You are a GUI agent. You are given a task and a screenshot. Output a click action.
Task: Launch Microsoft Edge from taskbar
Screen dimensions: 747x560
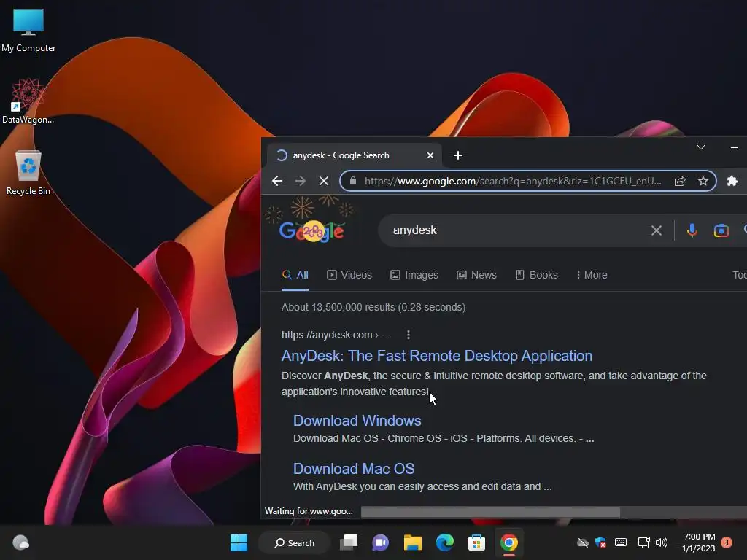[445, 542]
